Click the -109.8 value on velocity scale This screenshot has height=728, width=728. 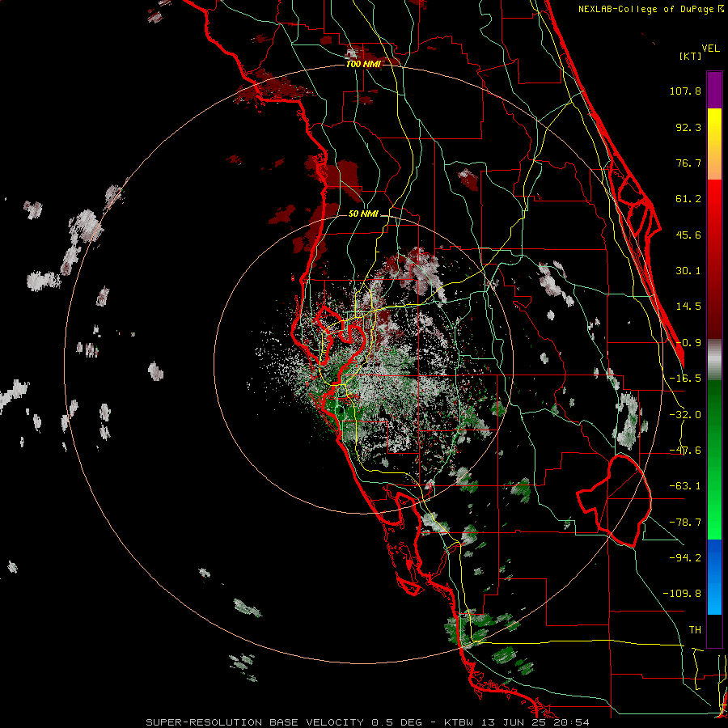point(682,594)
